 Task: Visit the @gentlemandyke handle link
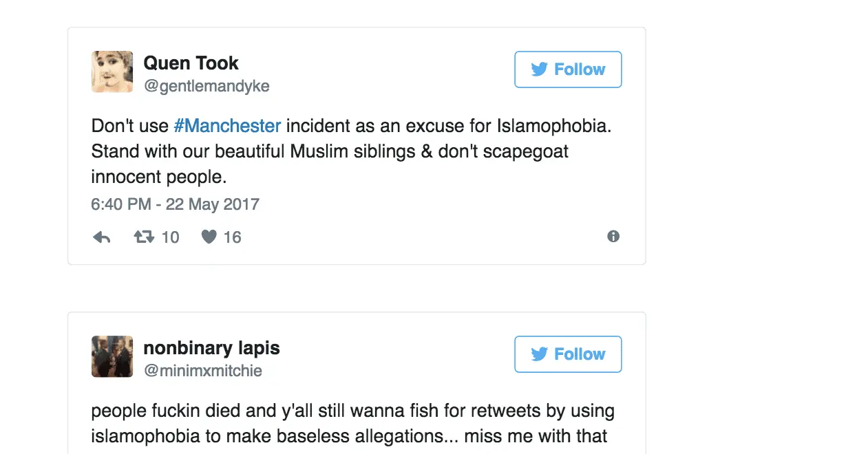point(206,86)
